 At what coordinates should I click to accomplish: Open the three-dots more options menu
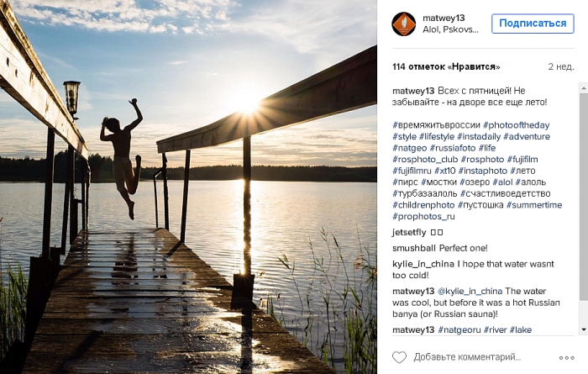pos(567,358)
